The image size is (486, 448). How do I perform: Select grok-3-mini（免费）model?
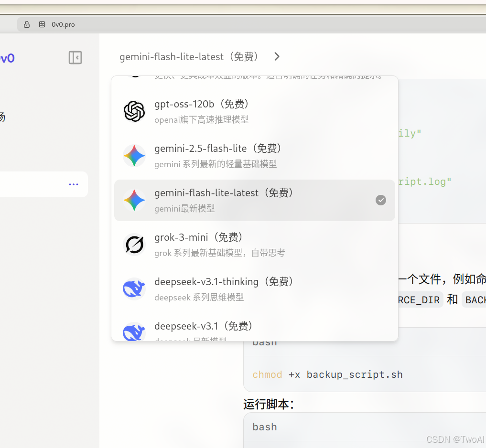coord(254,245)
